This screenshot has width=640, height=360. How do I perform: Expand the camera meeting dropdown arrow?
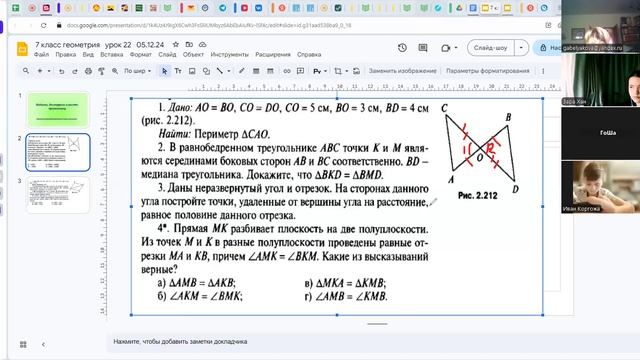[456, 48]
